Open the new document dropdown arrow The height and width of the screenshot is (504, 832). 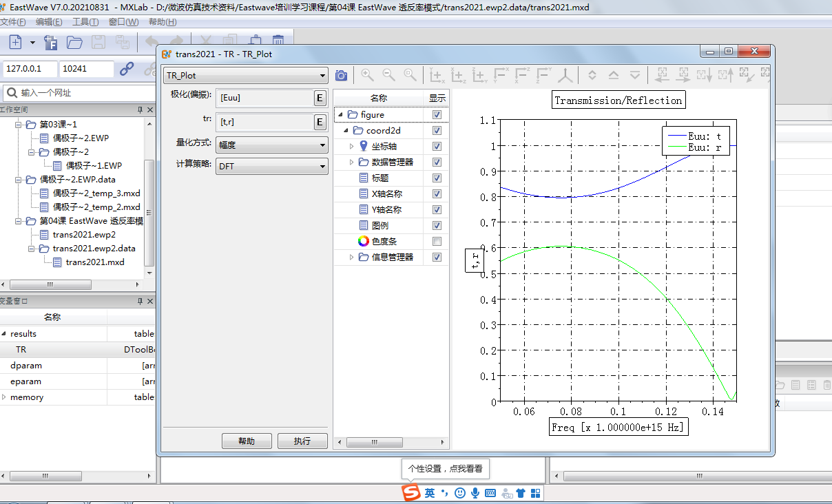coord(32,43)
